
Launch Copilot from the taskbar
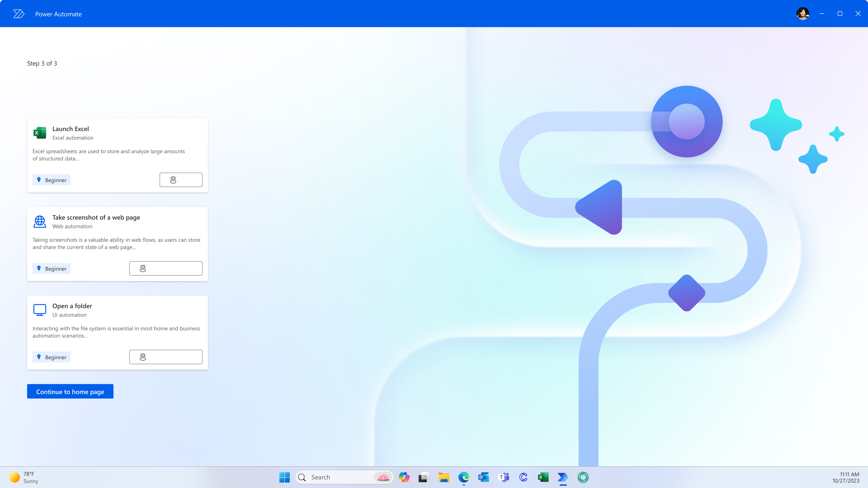pyautogui.click(x=404, y=477)
